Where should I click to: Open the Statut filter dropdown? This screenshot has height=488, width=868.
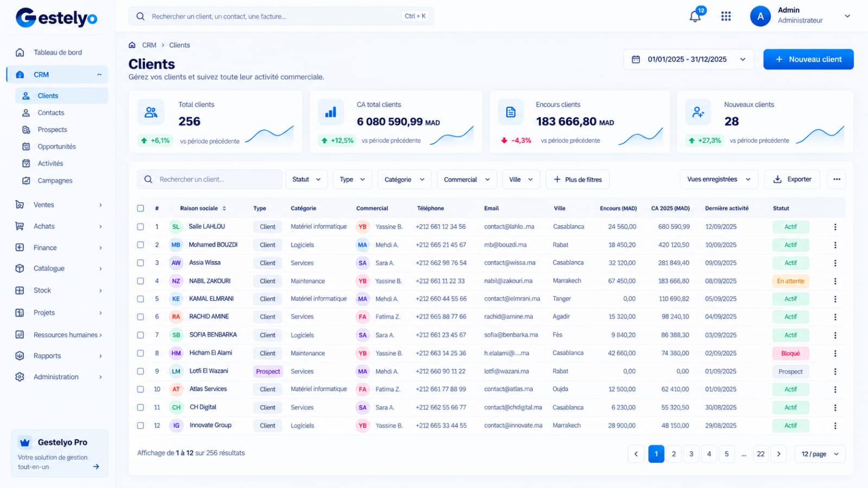[307, 179]
